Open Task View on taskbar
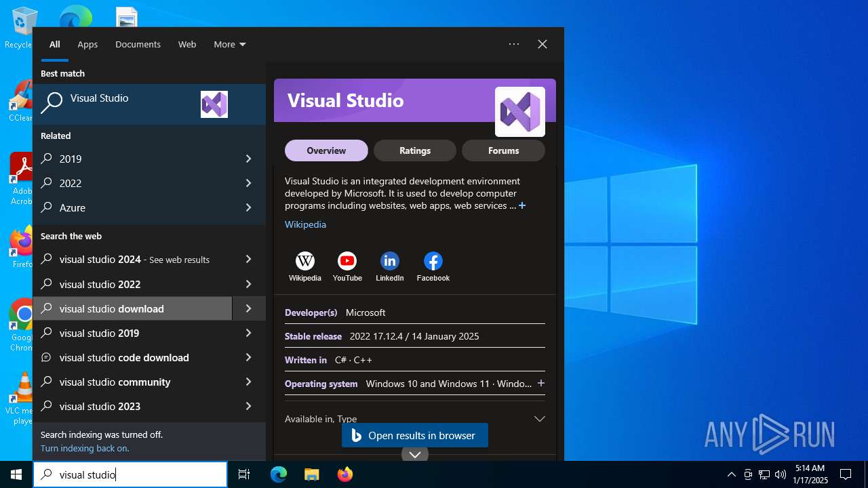Screen dimensions: 868x488 [x=244, y=474]
